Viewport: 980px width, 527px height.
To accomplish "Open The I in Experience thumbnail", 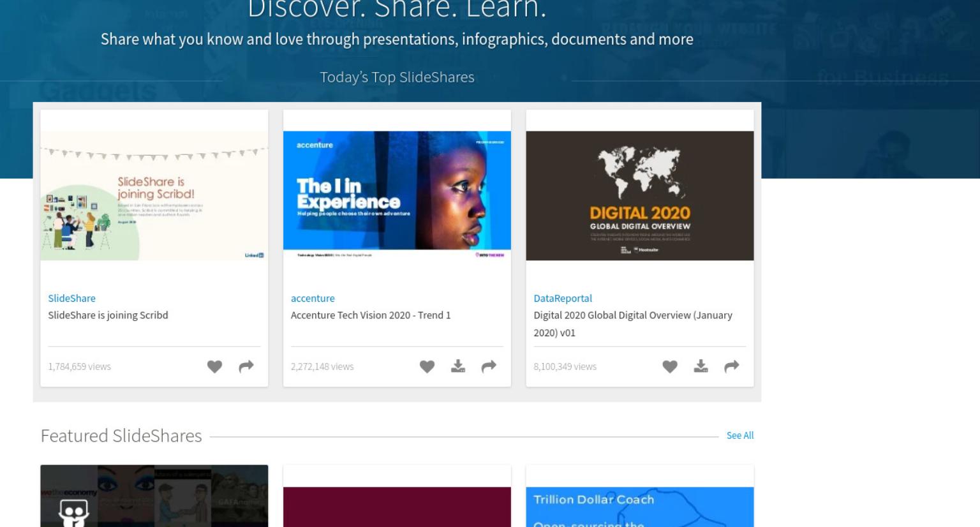I will (397, 196).
